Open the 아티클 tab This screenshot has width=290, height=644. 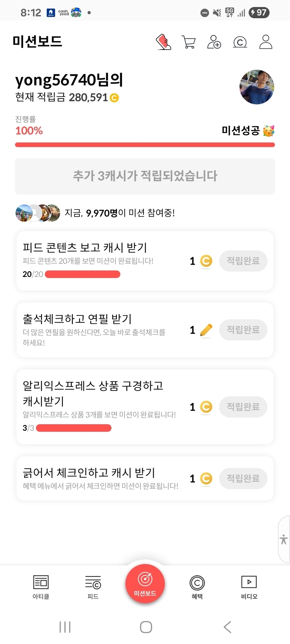point(41,587)
